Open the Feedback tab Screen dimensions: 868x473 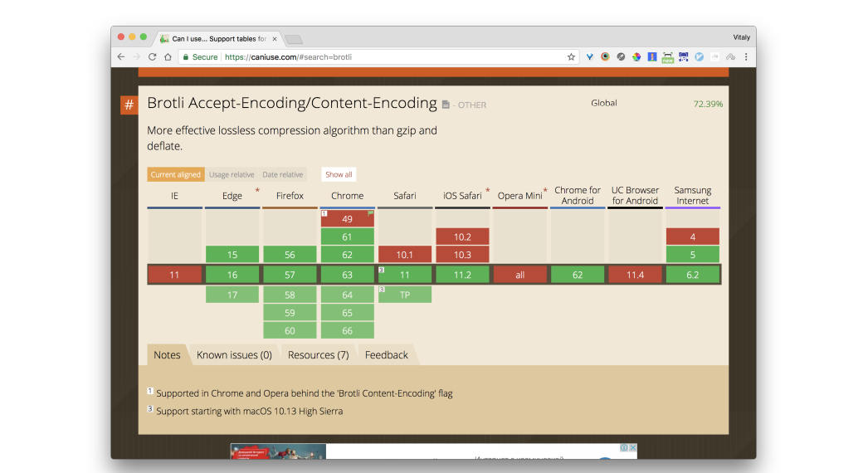click(387, 355)
